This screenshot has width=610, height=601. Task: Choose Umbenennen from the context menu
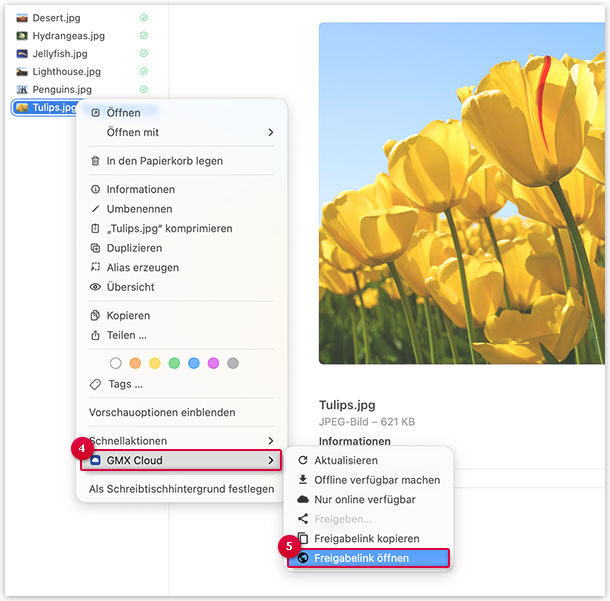pos(139,209)
